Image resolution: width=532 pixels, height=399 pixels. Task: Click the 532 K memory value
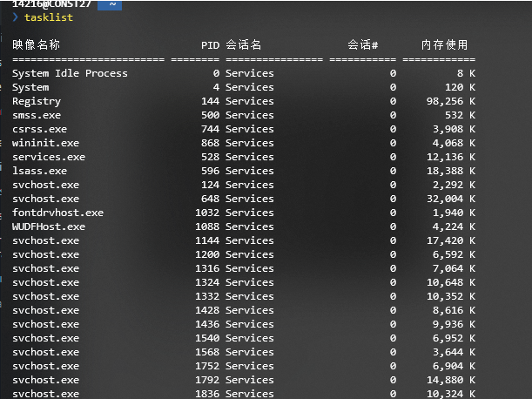(460, 115)
